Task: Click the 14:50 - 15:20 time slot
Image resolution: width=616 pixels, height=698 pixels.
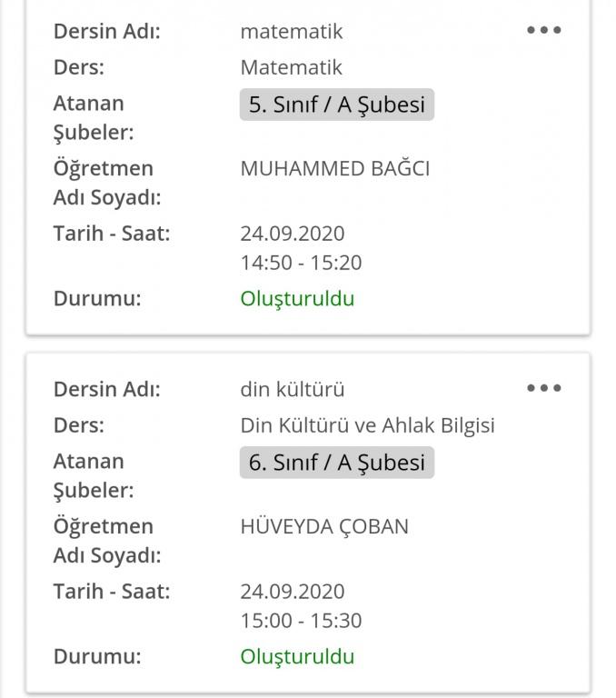Action: coord(301,264)
